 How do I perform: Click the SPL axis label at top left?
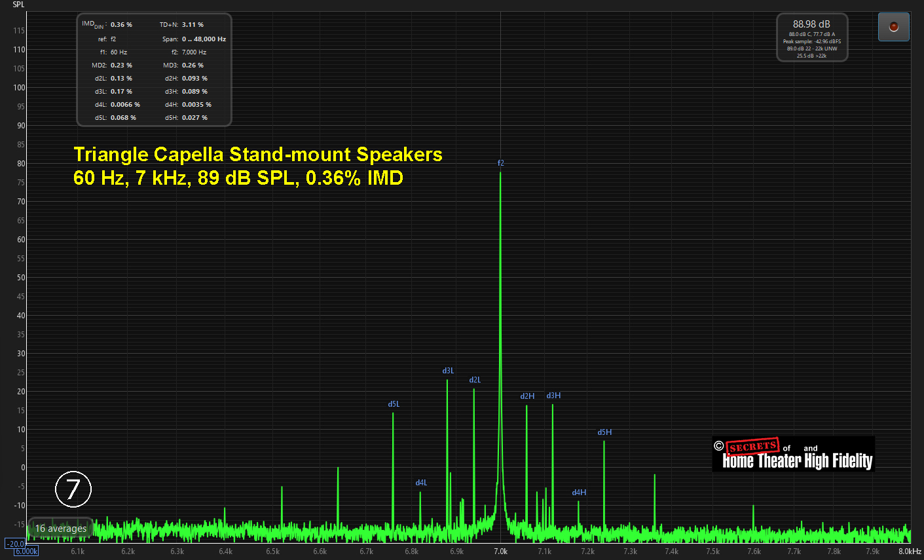click(x=18, y=5)
